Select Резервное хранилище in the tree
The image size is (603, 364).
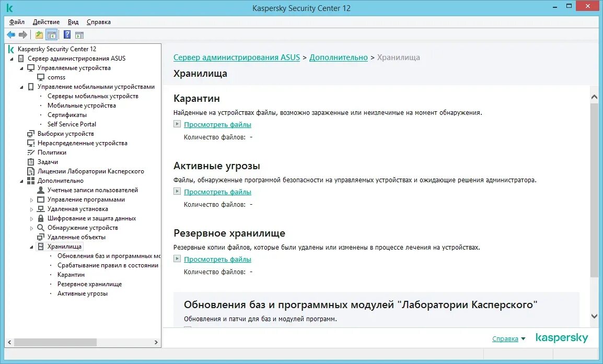89,284
